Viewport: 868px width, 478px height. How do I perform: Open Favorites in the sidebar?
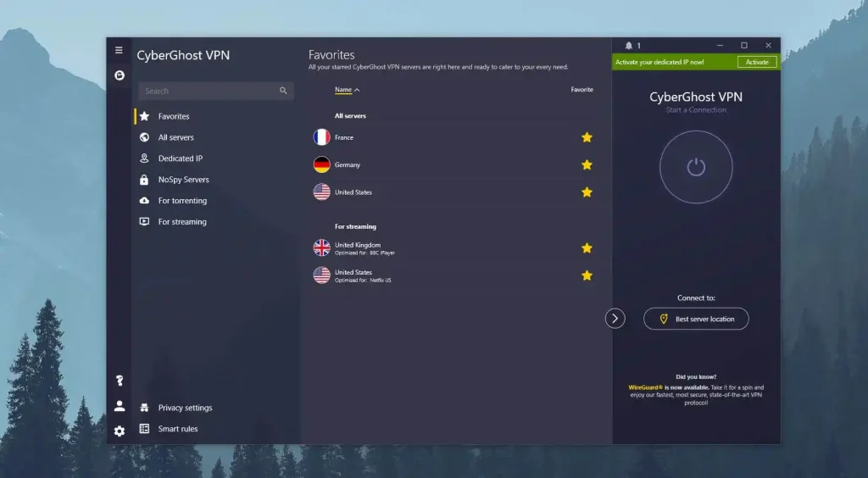tap(173, 116)
